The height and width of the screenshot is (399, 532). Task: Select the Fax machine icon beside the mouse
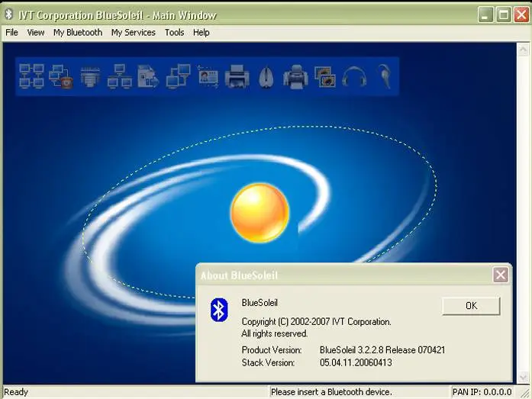pyautogui.click(x=295, y=76)
